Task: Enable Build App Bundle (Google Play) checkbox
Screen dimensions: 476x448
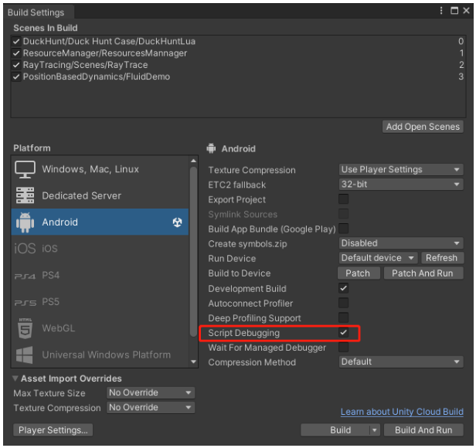Action: pyautogui.click(x=343, y=229)
